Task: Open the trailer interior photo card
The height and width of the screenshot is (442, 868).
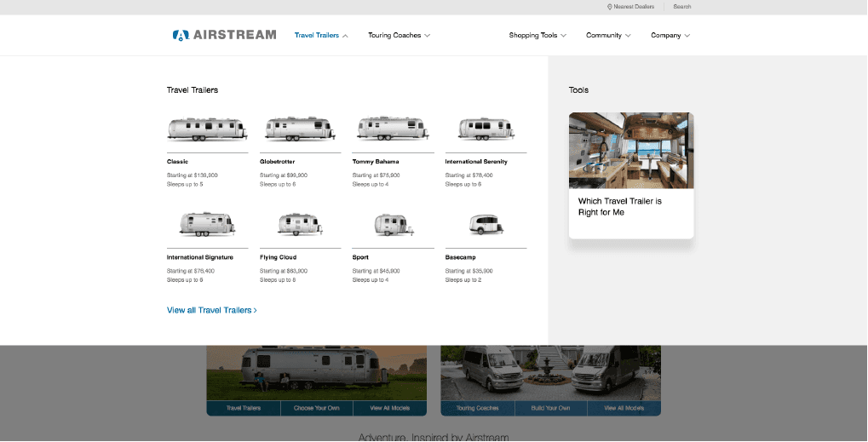Action: tap(631, 151)
